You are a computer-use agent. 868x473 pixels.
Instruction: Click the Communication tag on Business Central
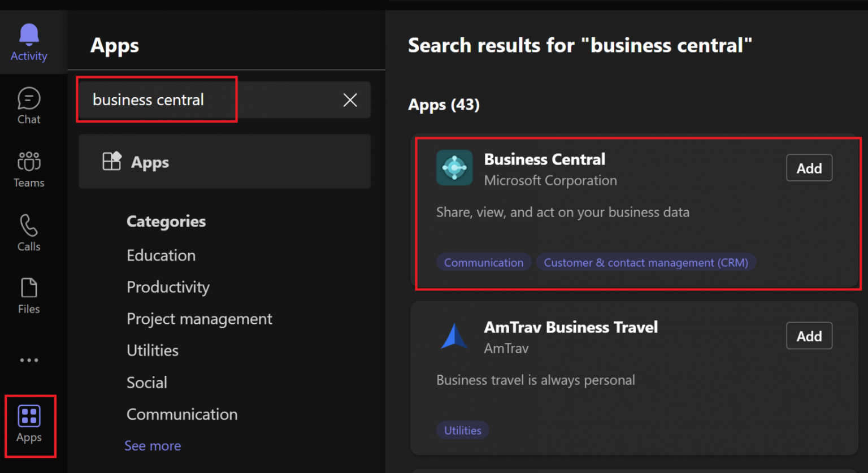(x=483, y=262)
